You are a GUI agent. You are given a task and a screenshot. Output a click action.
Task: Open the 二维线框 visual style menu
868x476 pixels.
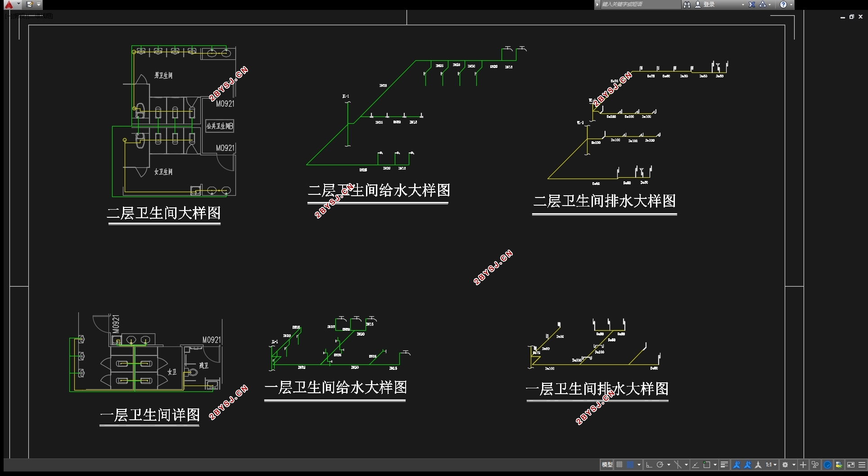(41, 16)
